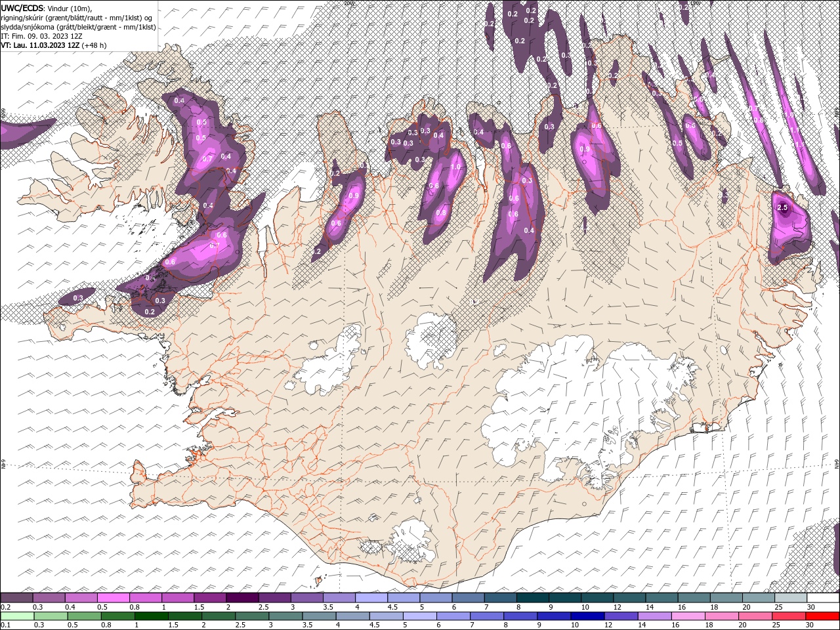This screenshot has height=630, width=840.
Task: Click the bright red 30 swatch in bottom legend row
Action: (x=822, y=616)
